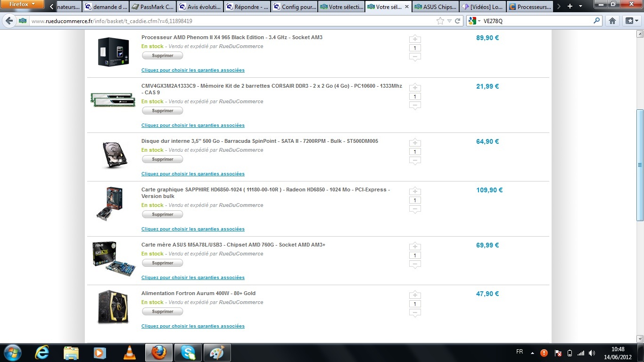
Task: Click the browser back arrow button
Action: [9, 21]
